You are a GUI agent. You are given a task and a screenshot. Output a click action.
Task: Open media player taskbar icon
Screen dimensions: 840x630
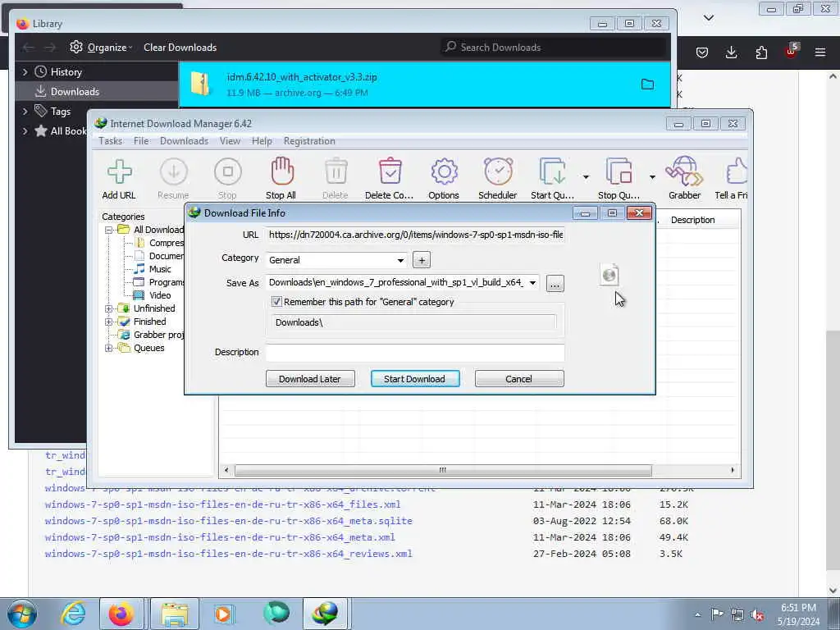[223, 614]
